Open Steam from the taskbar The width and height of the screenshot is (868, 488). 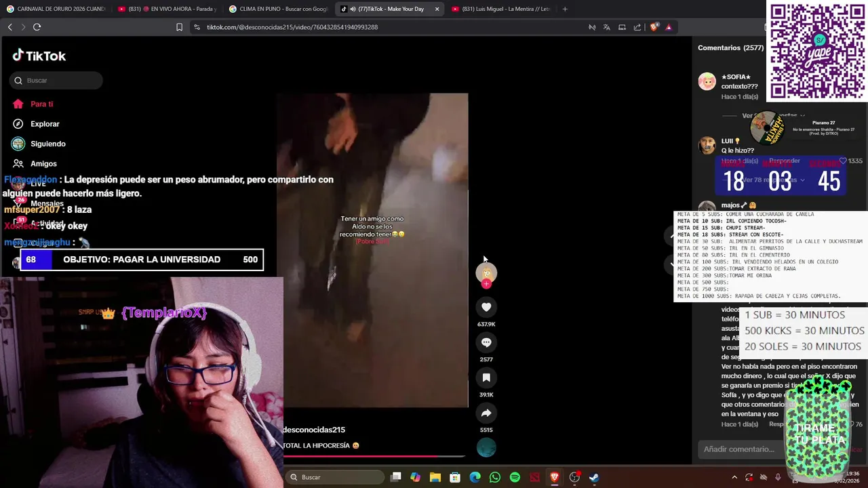pos(594,477)
